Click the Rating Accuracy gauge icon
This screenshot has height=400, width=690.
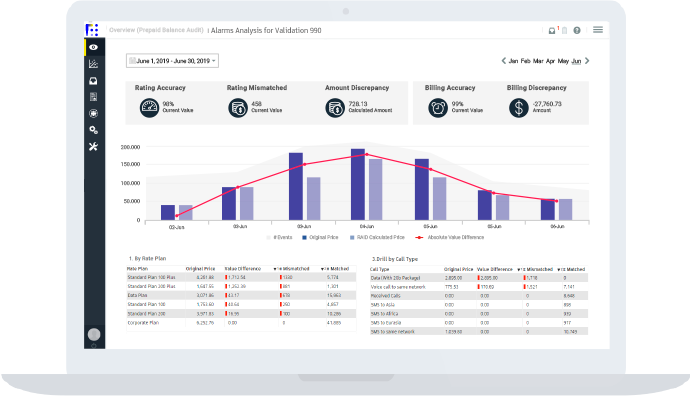click(150, 107)
